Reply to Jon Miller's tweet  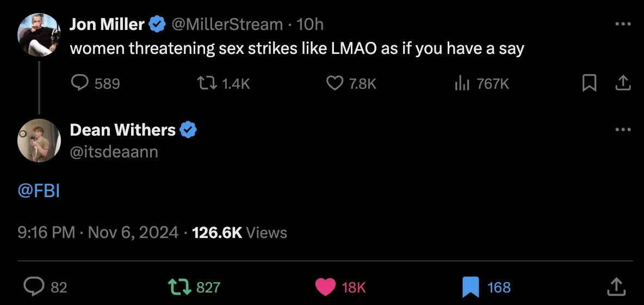(81, 83)
